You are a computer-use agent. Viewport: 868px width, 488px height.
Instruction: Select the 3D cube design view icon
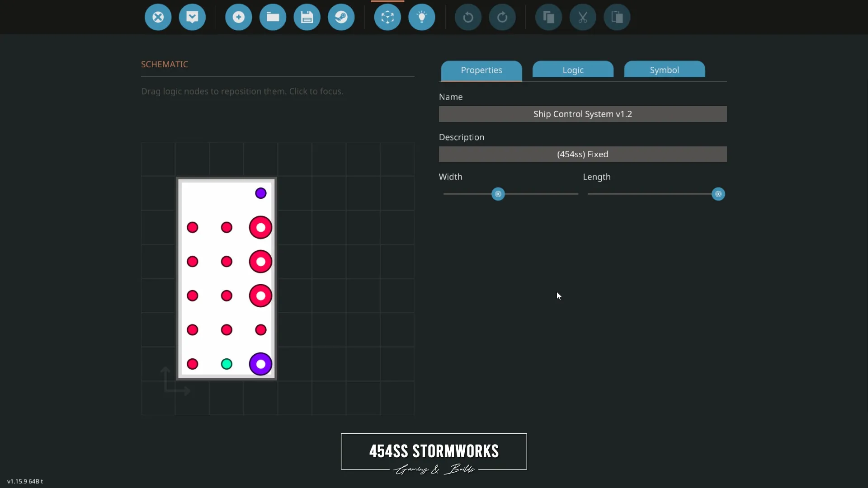[x=387, y=17]
